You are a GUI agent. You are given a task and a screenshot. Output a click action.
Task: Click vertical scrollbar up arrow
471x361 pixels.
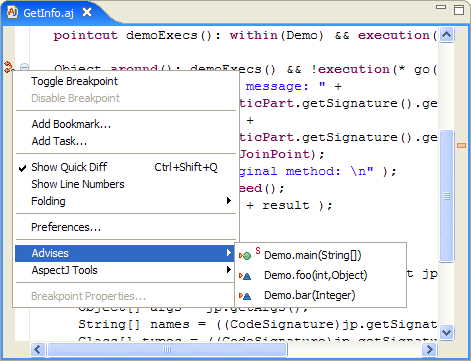click(446, 35)
